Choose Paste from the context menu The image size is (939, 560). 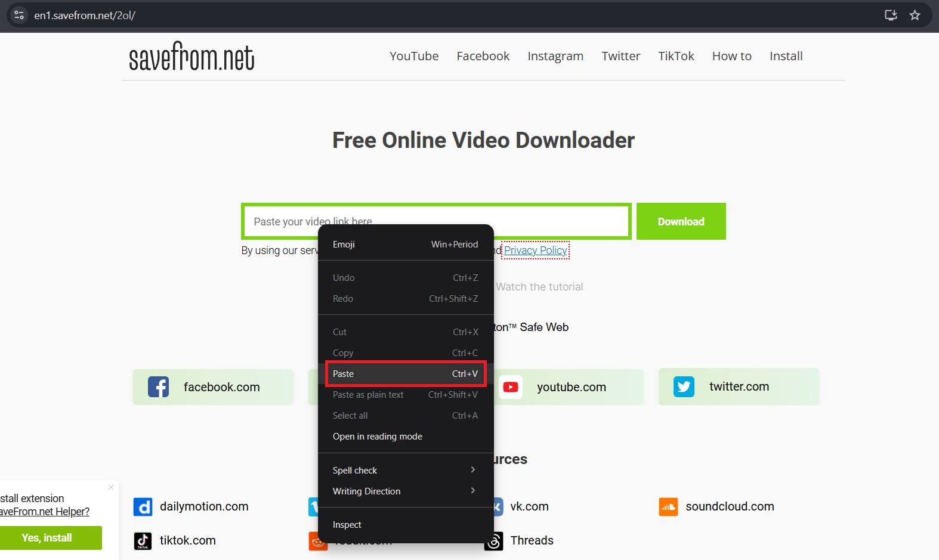(x=406, y=374)
